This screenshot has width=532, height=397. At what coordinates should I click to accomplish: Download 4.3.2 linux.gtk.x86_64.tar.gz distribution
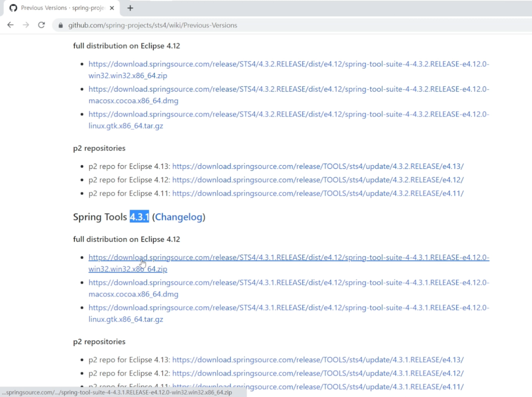pyautogui.click(x=289, y=120)
